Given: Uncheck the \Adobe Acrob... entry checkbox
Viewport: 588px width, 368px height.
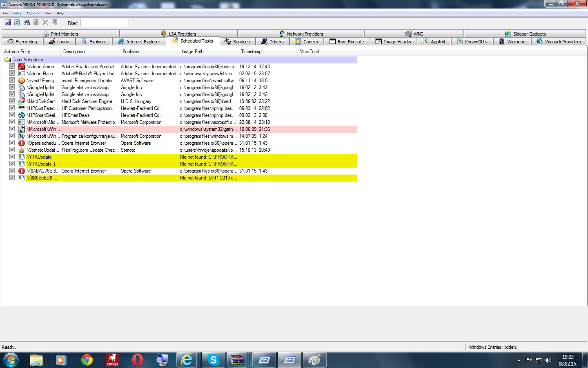Looking at the screenshot, I should point(12,66).
